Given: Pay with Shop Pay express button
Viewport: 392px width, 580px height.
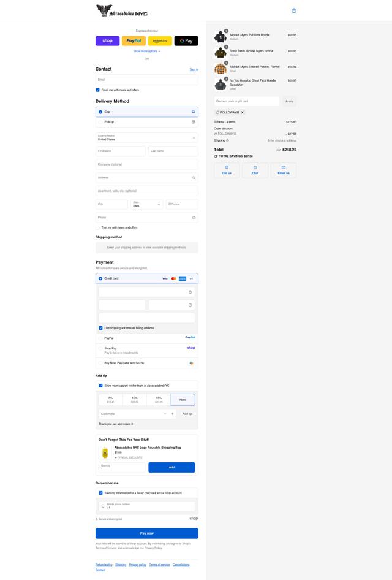Looking at the screenshot, I should (x=108, y=40).
